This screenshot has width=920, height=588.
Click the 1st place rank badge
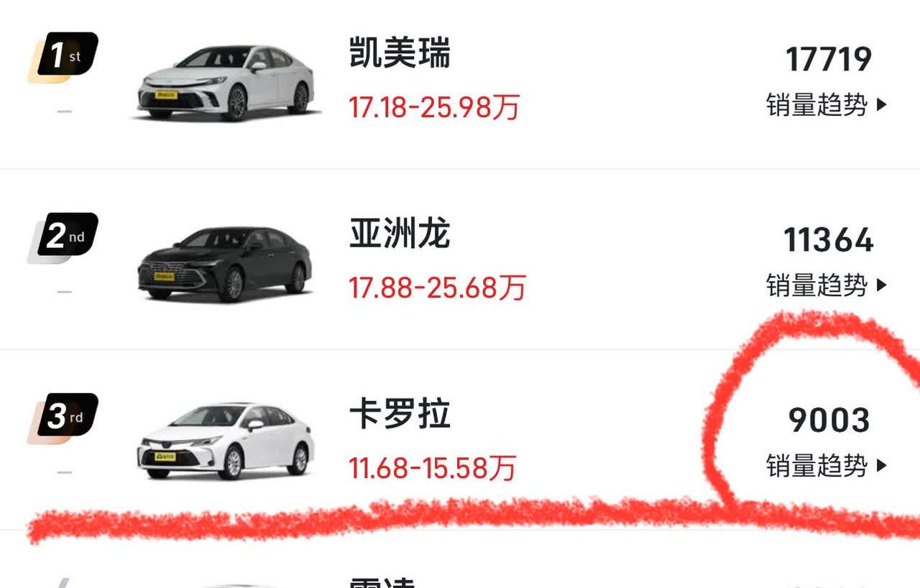pyautogui.click(x=63, y=56)
